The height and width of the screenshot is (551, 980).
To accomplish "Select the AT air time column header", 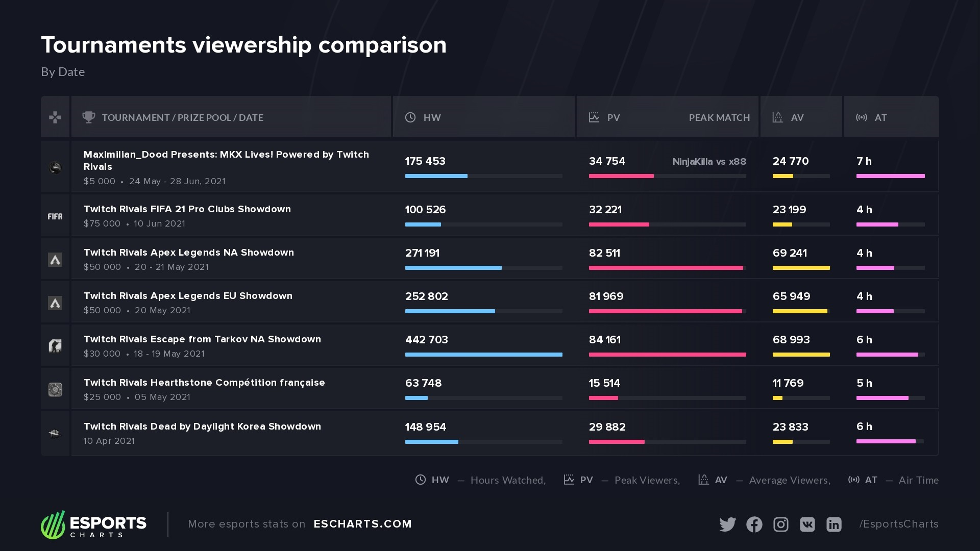I will point(880,117).
